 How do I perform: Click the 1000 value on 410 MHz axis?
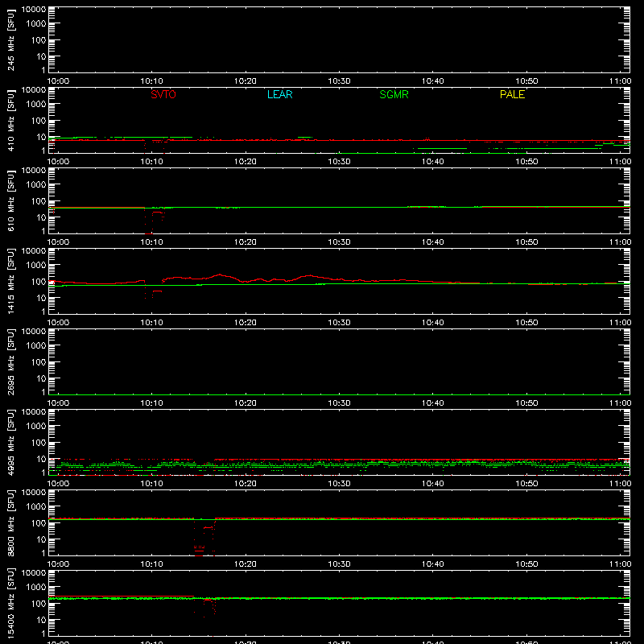[36, 104]
